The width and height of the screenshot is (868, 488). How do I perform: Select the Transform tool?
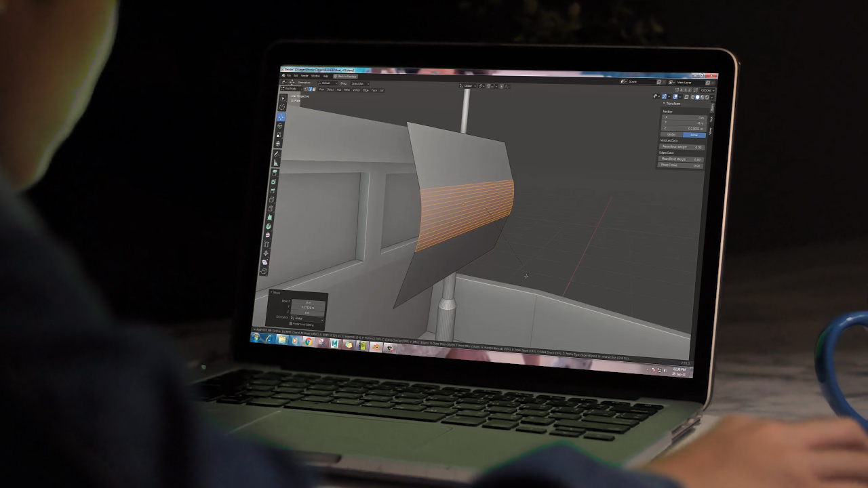tap(278, 144)
